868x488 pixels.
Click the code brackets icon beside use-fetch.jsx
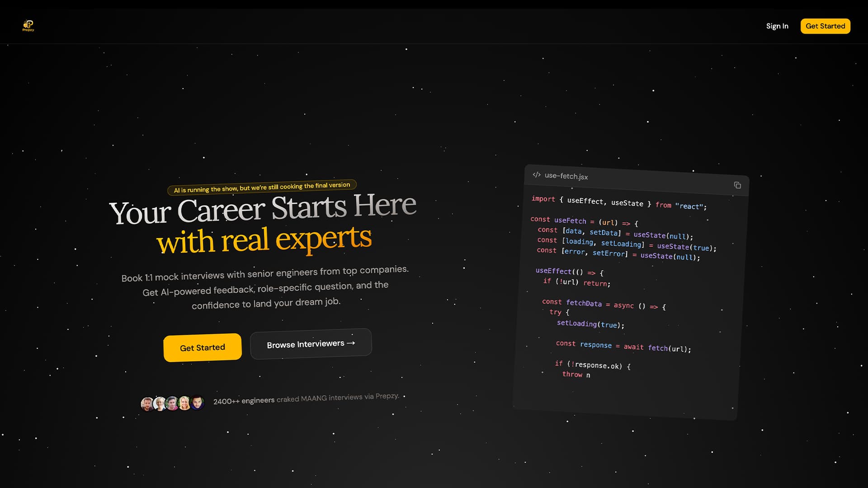tap(537, 175)
